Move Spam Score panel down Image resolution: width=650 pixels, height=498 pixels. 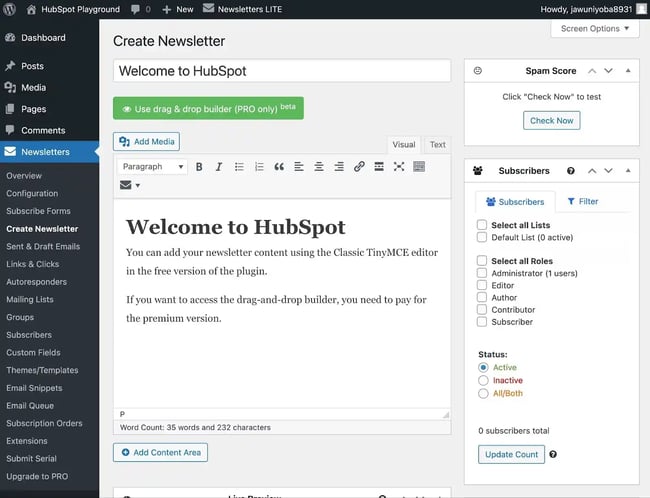(x=608, y=71)
